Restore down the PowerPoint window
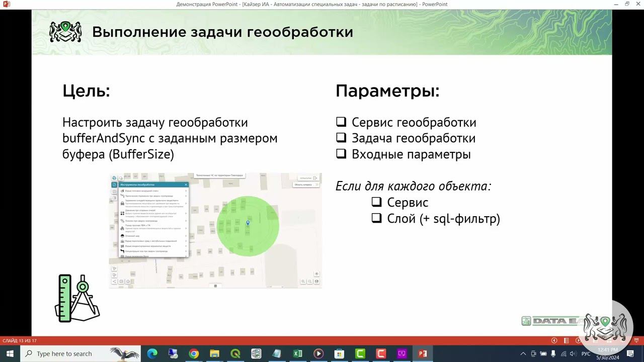Viewport: 644px width, 362px height. point(627,4)
